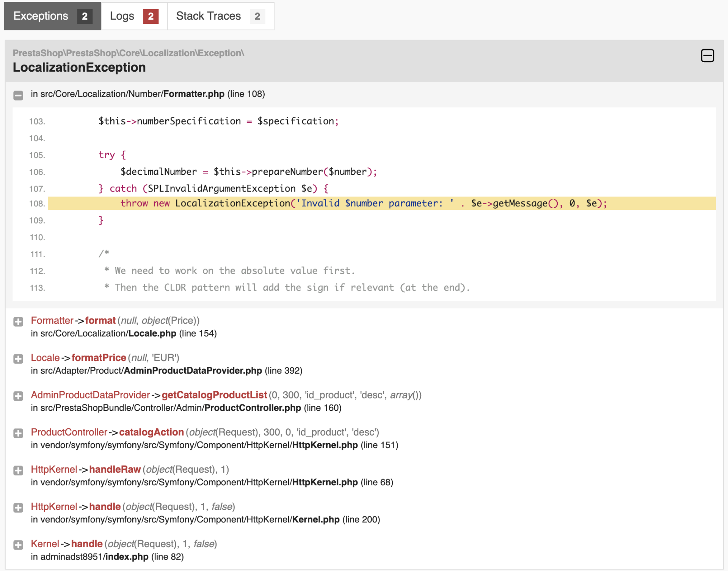The image size is (728, 571).
Task: Expand the Kernel->handle trace entry
Action: (x=18, y=545)
